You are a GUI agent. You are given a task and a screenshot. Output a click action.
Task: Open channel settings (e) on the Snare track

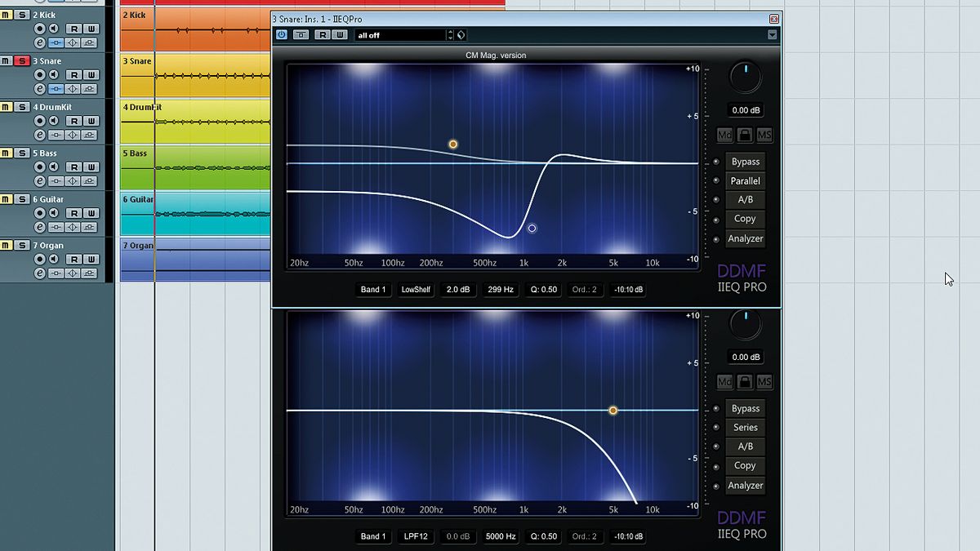click(41, 89)
